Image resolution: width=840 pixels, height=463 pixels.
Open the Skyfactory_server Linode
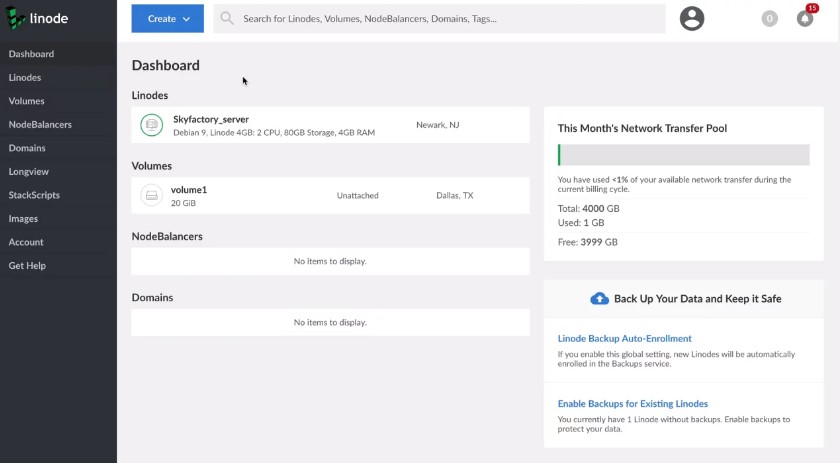(211, 119)
